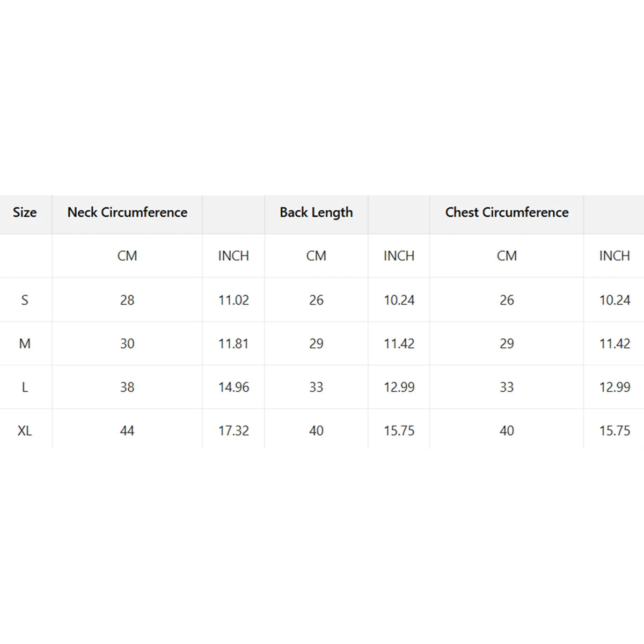
Task: Select neck value 38 in the L row
Action: pyautogui.click(x=127, y=387)
